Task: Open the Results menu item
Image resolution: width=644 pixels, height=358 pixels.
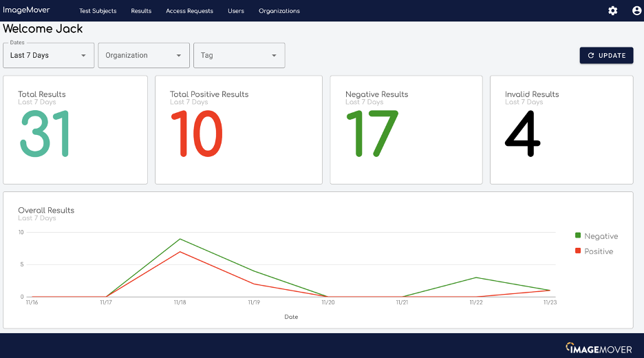Action: pyautogui.click(x=141, y=11)
